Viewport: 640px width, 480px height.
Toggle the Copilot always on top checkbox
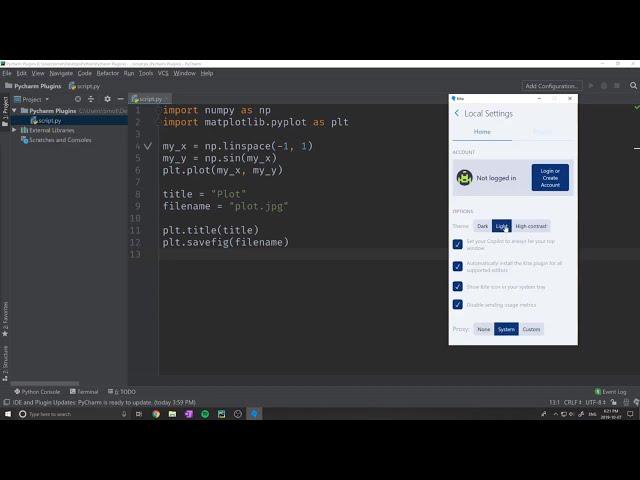pyautogui.click(x=458, y=244)
